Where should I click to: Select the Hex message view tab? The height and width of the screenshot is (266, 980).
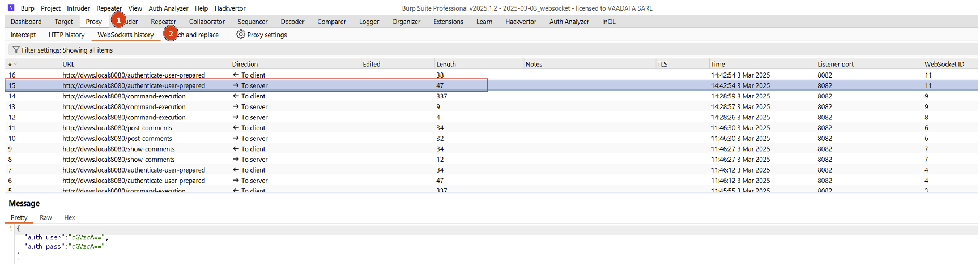point(69,217)
